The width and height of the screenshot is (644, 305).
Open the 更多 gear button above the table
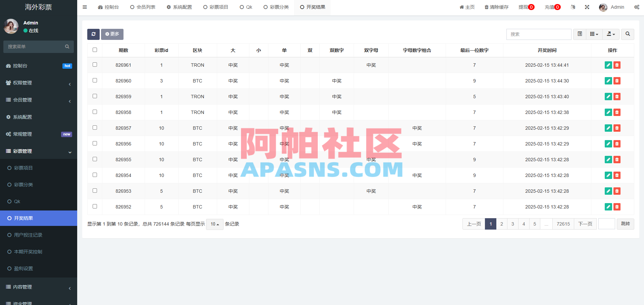pos(112,34)
